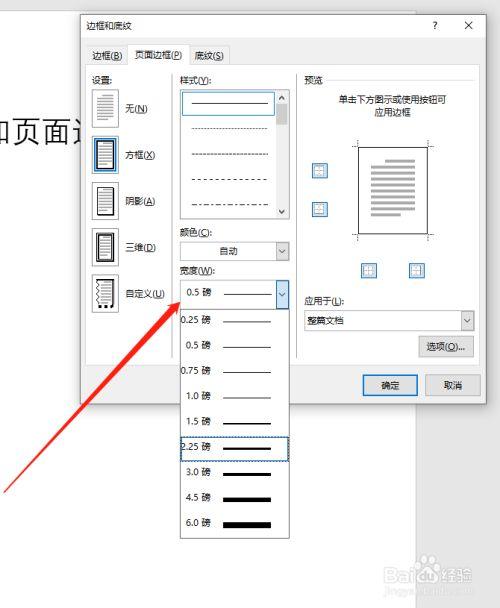Expand the 应用于 apply-to dropdown
Viewport: 500px width, 608px height.
coord(467,321)
